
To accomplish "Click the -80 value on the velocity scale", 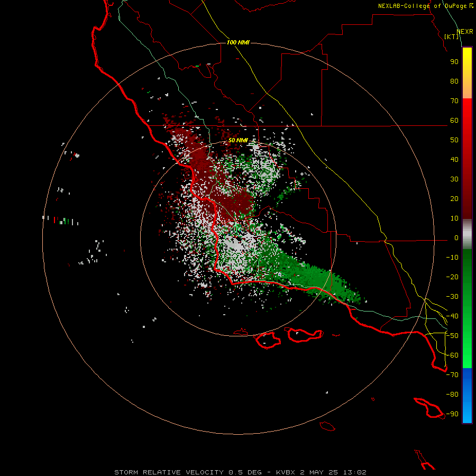I will tap(452, 395).
